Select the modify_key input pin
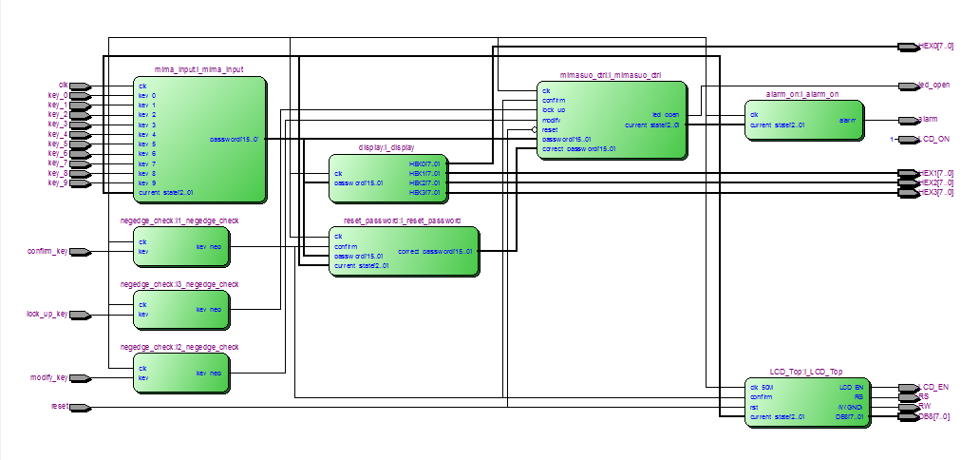Image resolution: width=980 pixels, height=460 pixels. click(x=80, y=378)
